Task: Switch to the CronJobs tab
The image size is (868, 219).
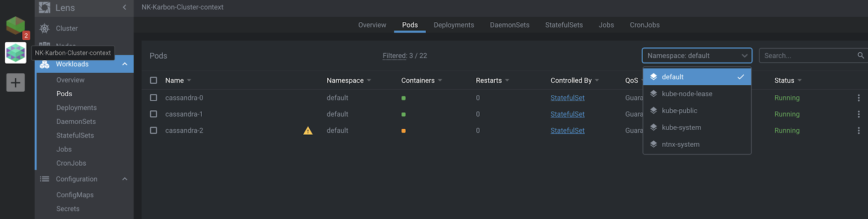Action: [644, 25]
